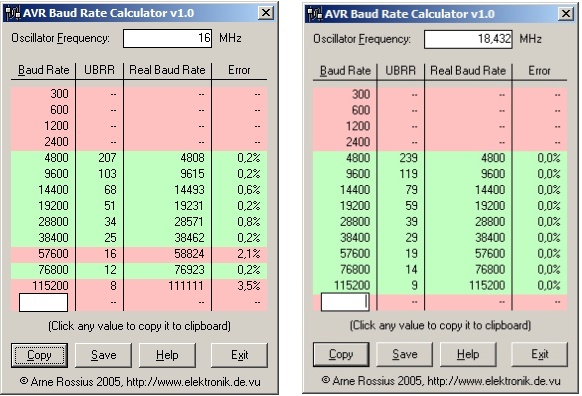This screenshot has width=582, height=396.
Task: Click the Error column header, right window
Action: 539,71
